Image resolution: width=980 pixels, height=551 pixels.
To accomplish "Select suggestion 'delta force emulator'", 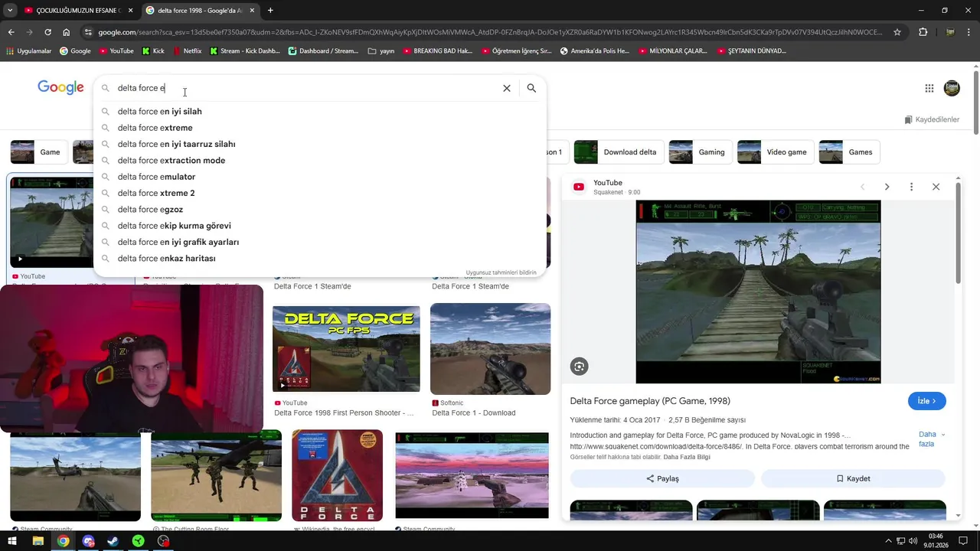I will click(320, 177).
